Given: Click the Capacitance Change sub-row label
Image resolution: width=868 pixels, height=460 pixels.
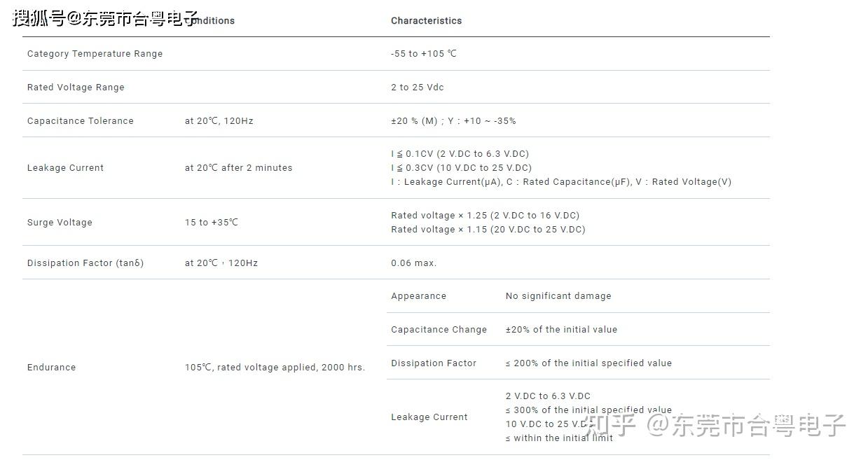Looking at the screenshot, I should click(439, 330).
